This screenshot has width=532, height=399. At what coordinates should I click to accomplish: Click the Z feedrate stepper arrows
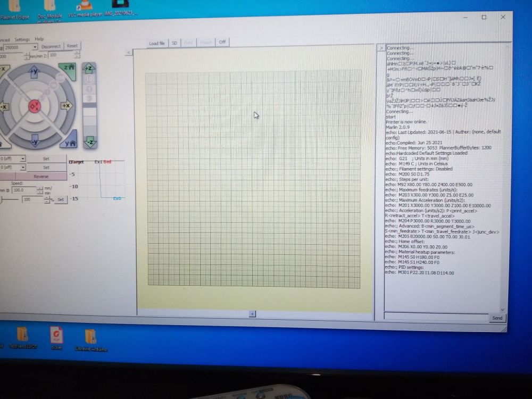(77, 55)
